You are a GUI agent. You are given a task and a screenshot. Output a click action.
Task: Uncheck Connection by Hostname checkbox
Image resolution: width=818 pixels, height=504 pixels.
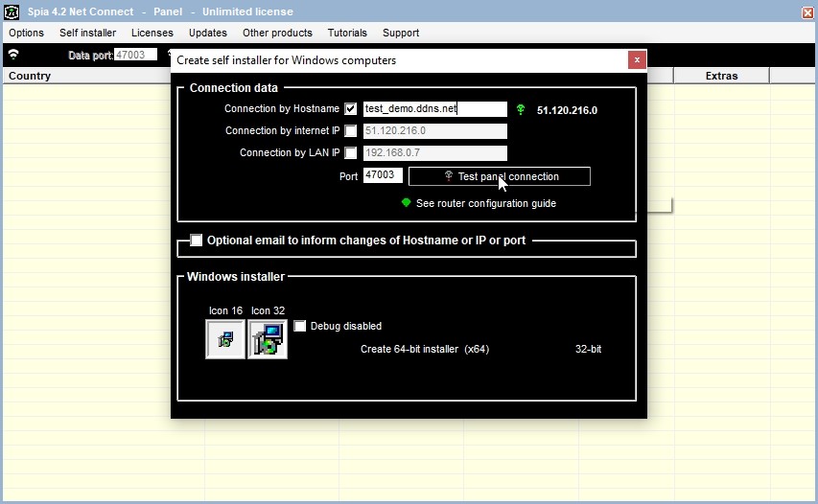coord(351,109)
